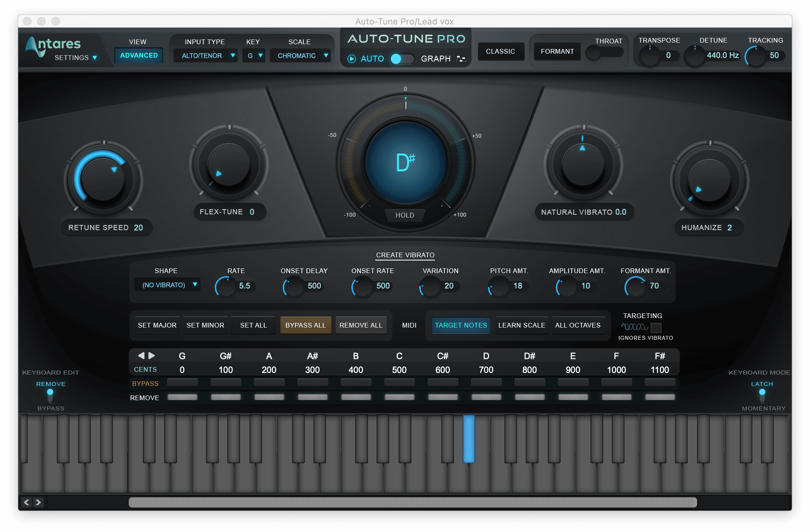Click the Pitch Amt knob

coord(499,287)
